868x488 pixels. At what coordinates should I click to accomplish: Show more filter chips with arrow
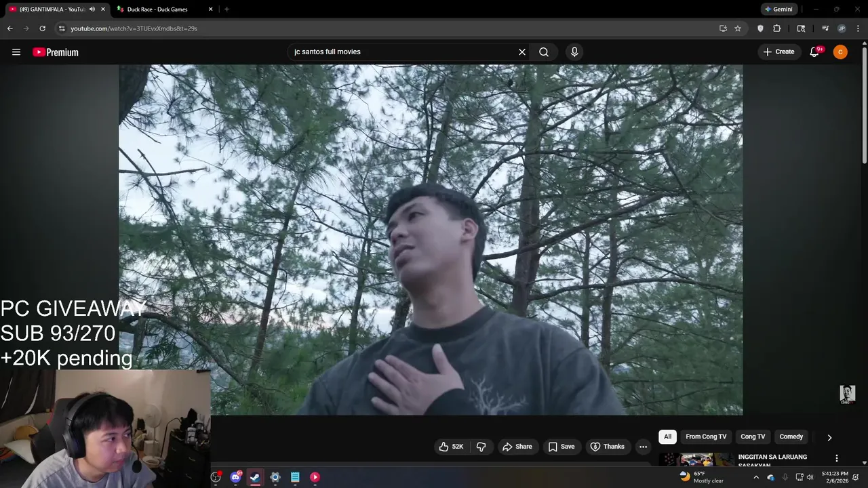[x=829, y=438]
